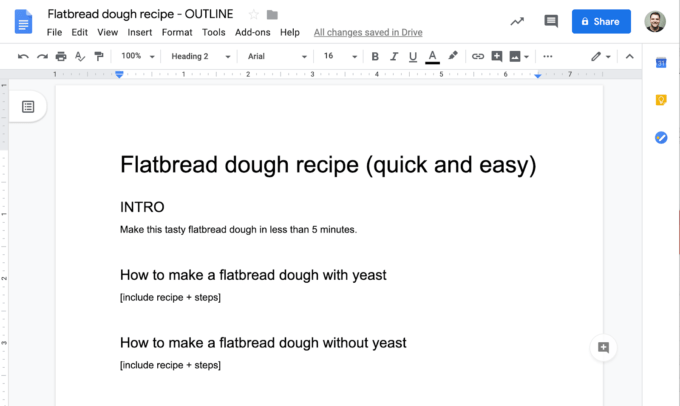The image size is (680, 406).
Task: Open Google Calendar in side panel
Action: click(661, 63)
